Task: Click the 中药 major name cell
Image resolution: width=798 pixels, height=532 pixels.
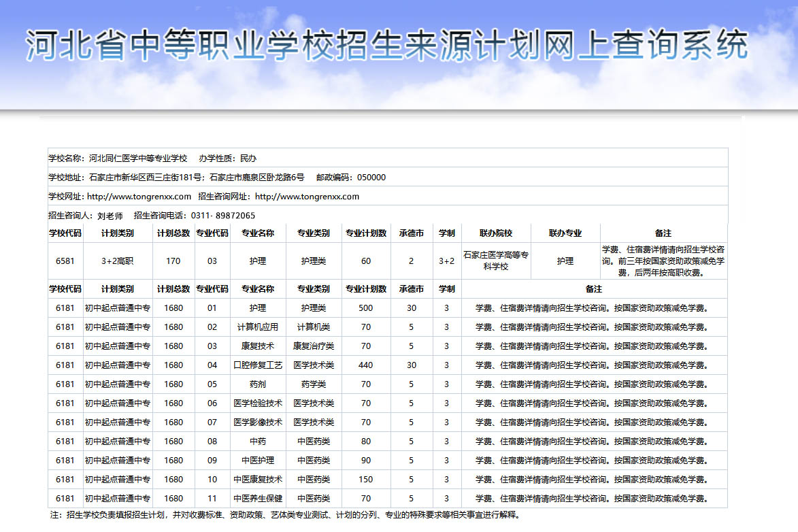Action: tap(258, 442)
